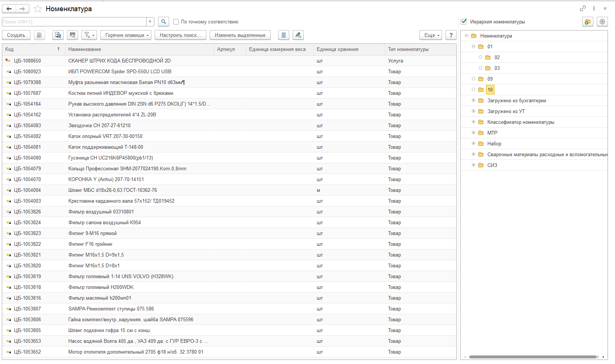Enable По точному соответствию checkbox
This screenshot has height=364, width=615.
click(x=176, y=22)
